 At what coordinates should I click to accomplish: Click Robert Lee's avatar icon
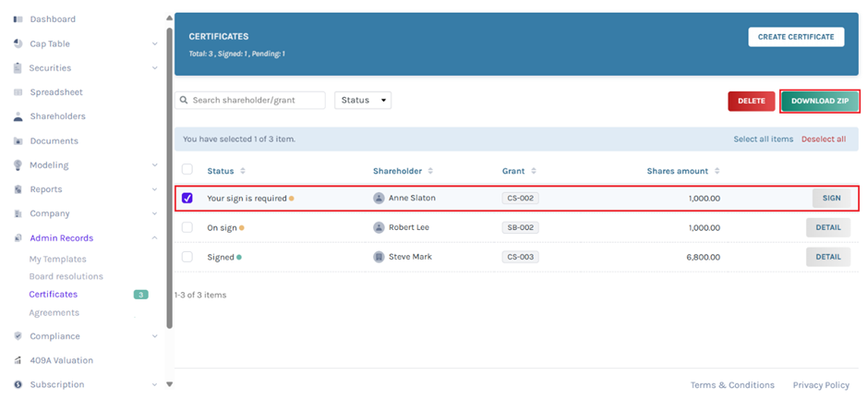tap(379, 227)
